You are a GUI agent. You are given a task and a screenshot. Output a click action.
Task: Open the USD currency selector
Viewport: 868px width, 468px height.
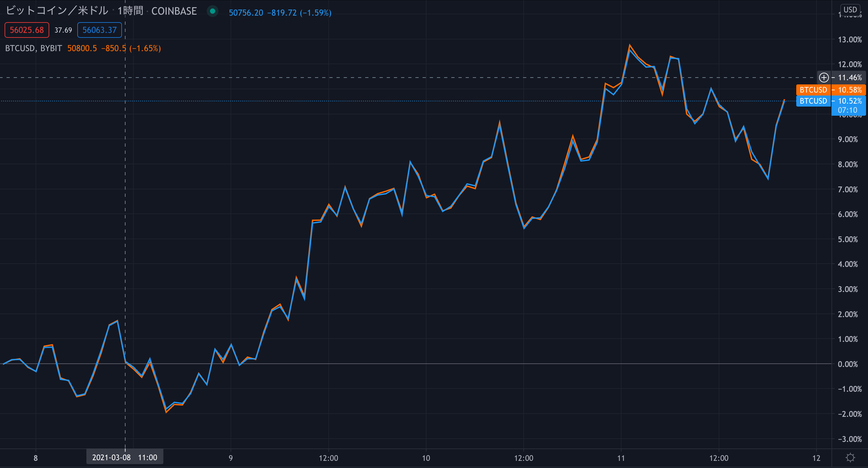(x=850, y=10)
